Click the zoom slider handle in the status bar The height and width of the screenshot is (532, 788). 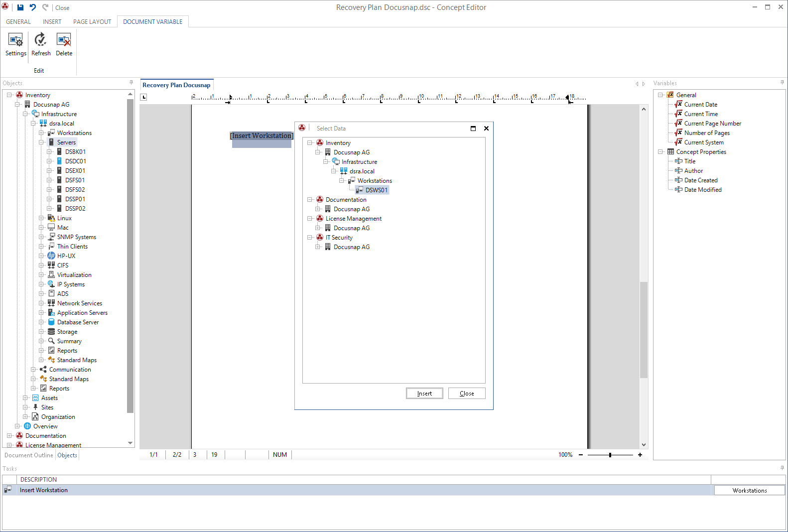click(610, 455)
